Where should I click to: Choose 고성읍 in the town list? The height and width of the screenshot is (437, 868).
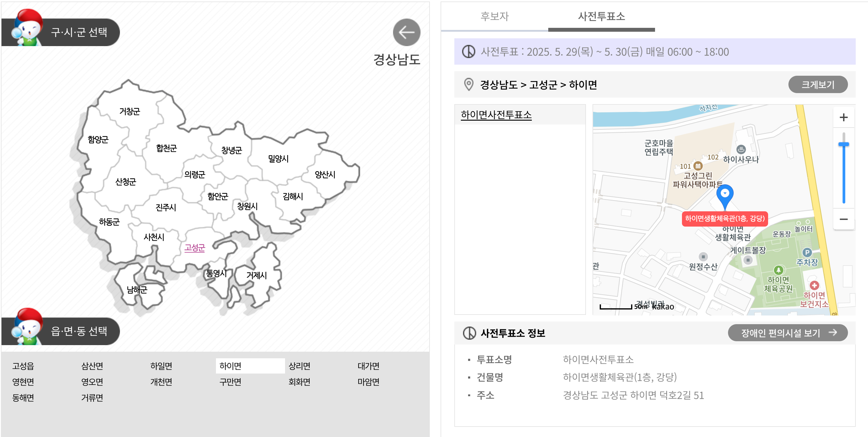pyautogui.click(x=23, y=366)
